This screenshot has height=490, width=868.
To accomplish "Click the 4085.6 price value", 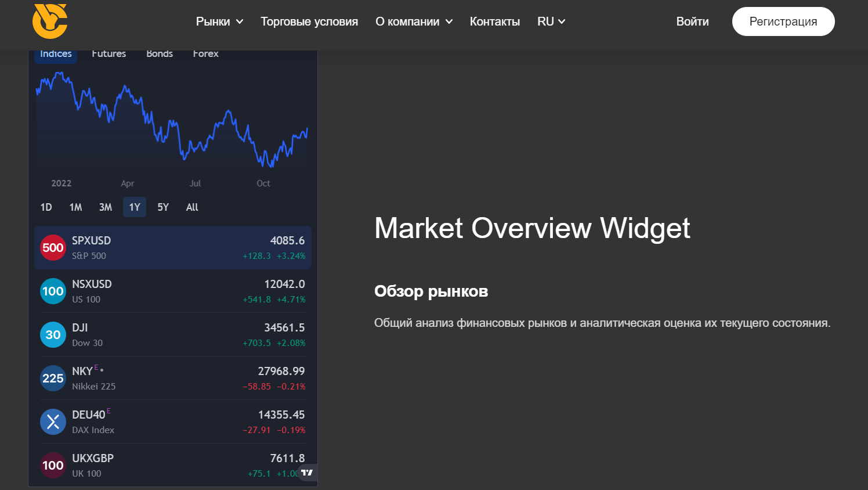I will [x=287, y=240].
